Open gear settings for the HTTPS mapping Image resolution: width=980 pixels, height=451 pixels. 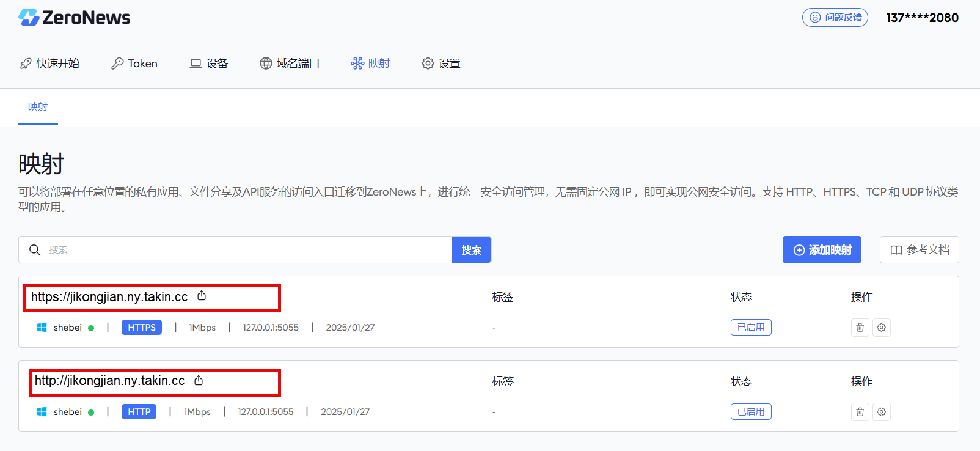(x=882, y=328)
